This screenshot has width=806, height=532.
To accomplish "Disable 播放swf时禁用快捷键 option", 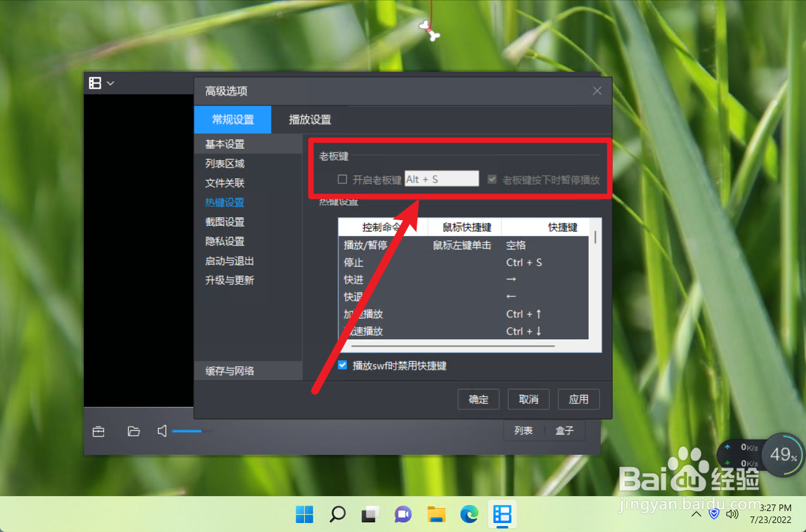I will click(x=343, y=366).
